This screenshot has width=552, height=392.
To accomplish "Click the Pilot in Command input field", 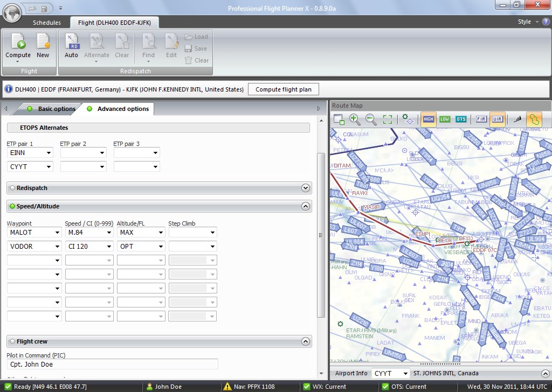I will (112, 364).
